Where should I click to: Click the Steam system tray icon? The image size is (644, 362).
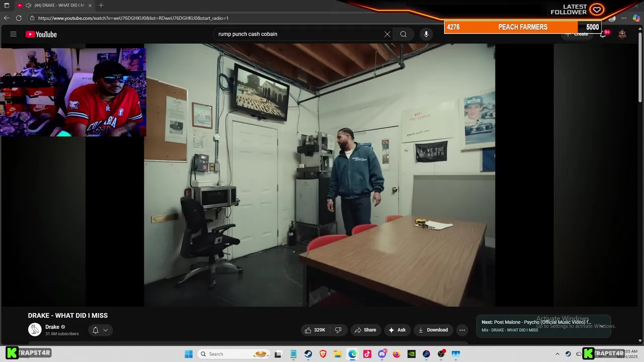568,354
